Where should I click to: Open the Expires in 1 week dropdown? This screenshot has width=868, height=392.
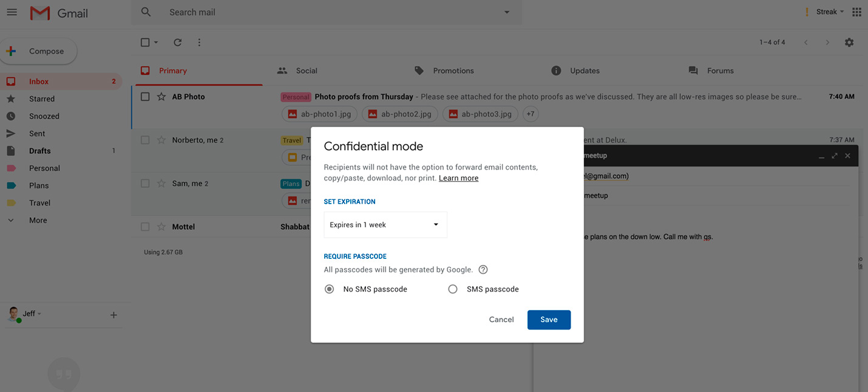(x=385, y=224)
